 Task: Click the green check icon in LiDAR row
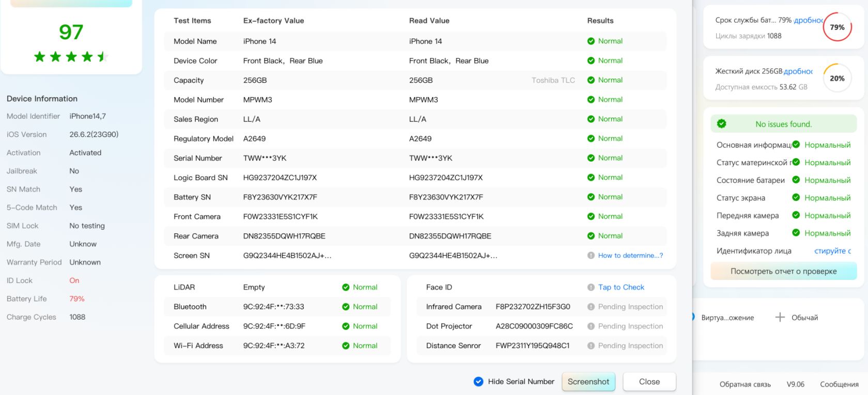346,287
